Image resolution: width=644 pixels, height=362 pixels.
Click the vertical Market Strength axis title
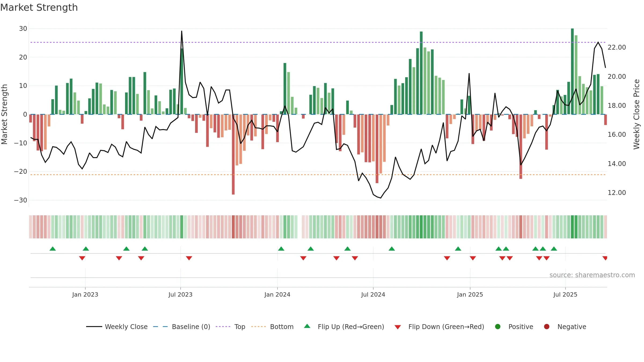5,114
